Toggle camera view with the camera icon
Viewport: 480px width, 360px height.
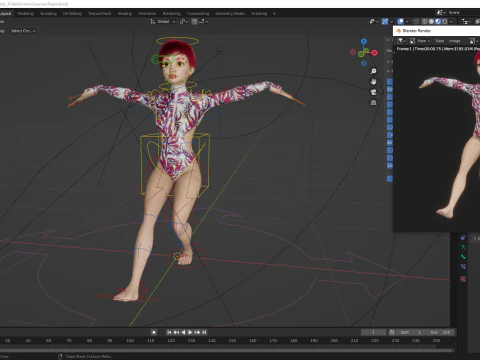click(373, 92)
